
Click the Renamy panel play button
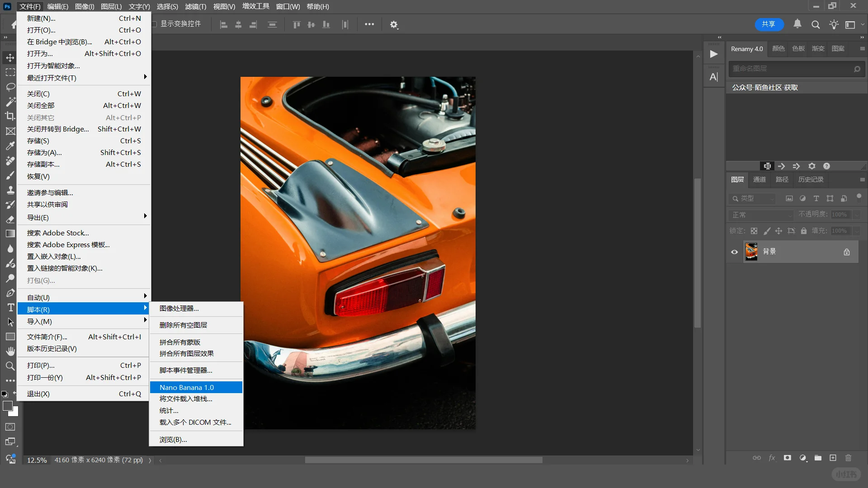[713, 54]
